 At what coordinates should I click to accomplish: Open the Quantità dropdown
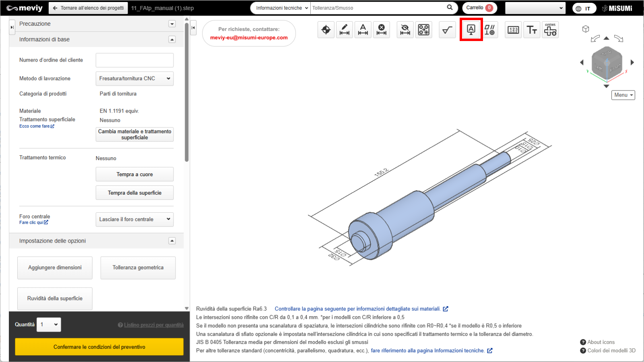point(49,325)
